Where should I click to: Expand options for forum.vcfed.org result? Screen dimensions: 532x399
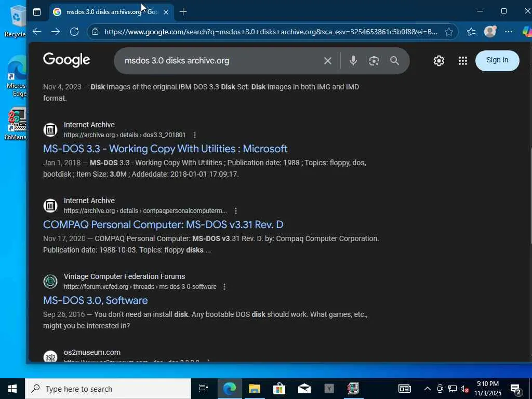tap(224, 287)
